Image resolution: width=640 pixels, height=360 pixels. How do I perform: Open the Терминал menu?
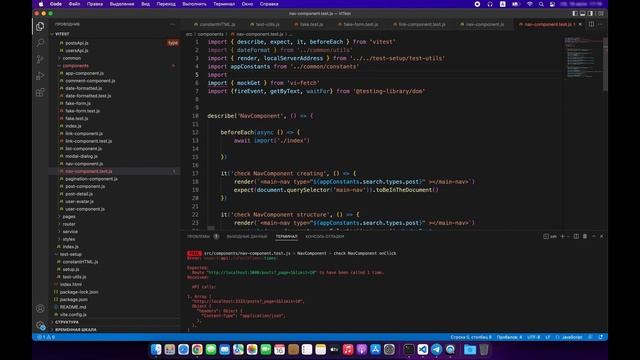tap(224, 4)
